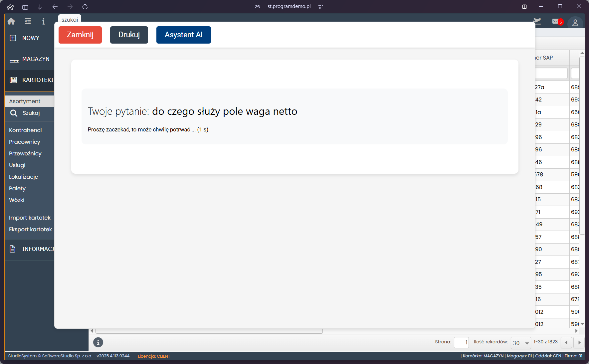Screen dimensions: 589x364
Task: Click the Strona page number field
Action: coord(461,342)
